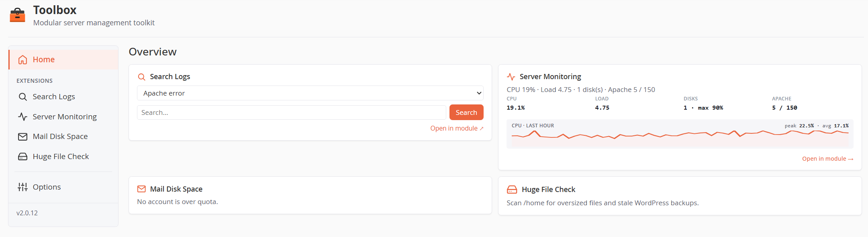This screenshot has width=868, height=237.
Task: Focus the Search... text field
Action: [x=292, y=112]
